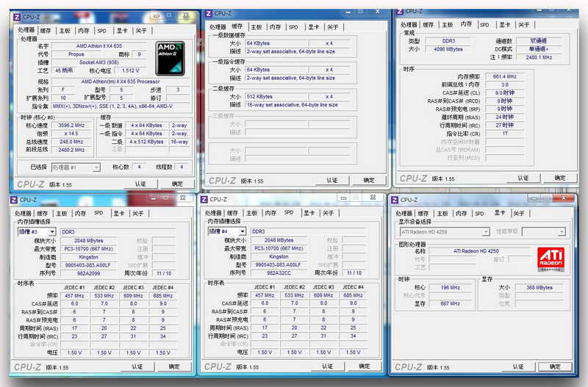Click the serial number 982A32CC
The image size is (588, 387).
tap(279, 273)
